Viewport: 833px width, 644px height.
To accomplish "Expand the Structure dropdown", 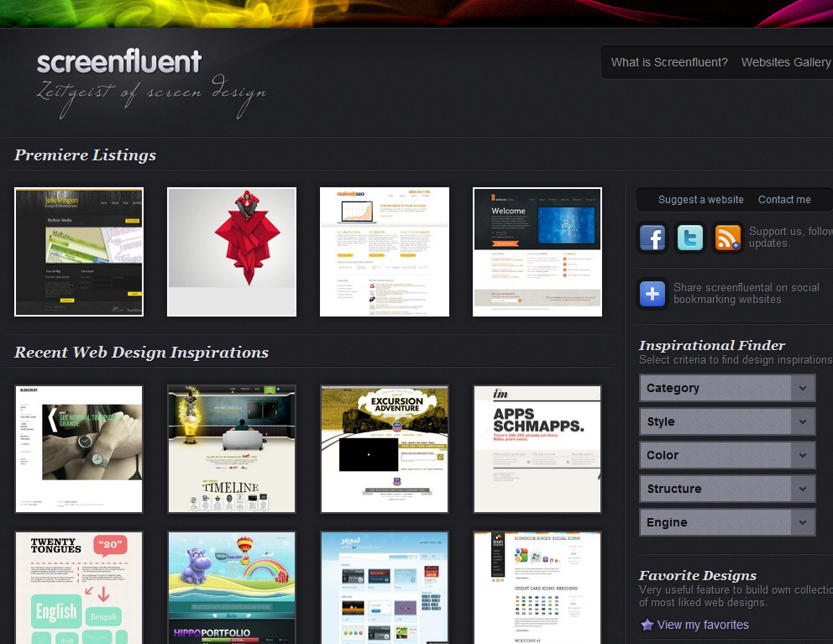I will pos(726,489).
